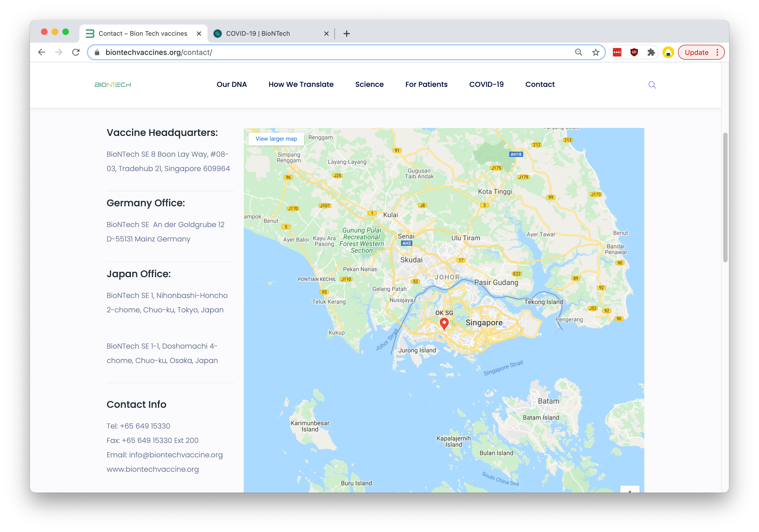Open the For Patients menu item

(426, 84)
